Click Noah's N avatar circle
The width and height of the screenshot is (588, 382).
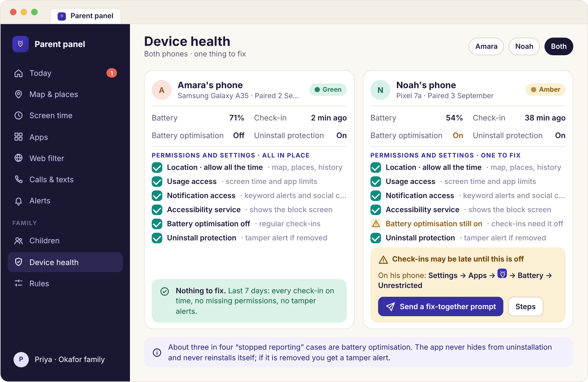[x=380, y=90]
